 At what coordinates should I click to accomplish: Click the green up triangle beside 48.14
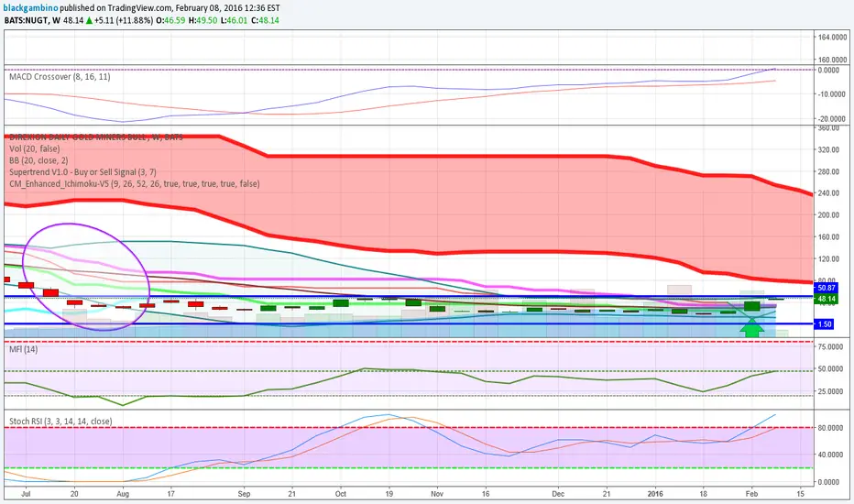(89, 20)
